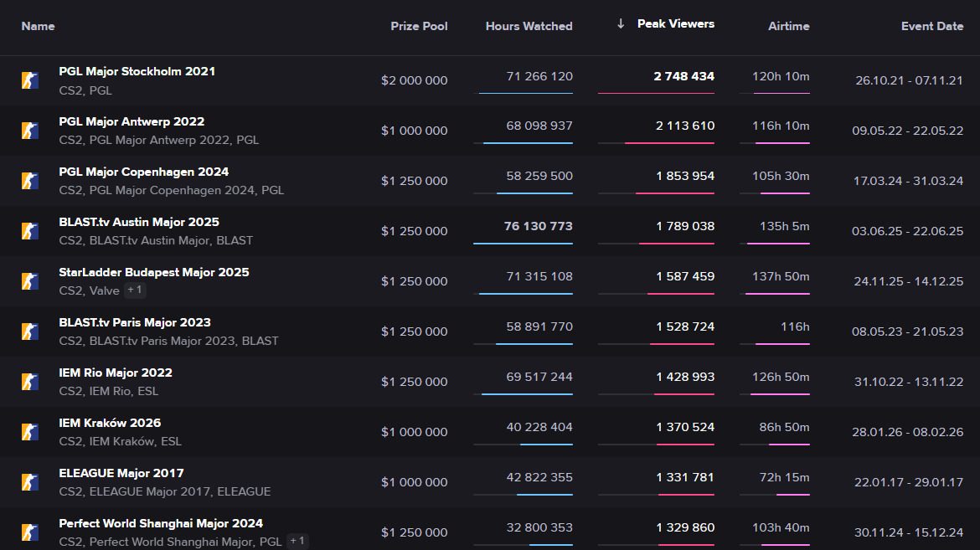The image size is (980, 550).
Task: Open the IEM Kraków 2026 event page
Action: [110, 423]
